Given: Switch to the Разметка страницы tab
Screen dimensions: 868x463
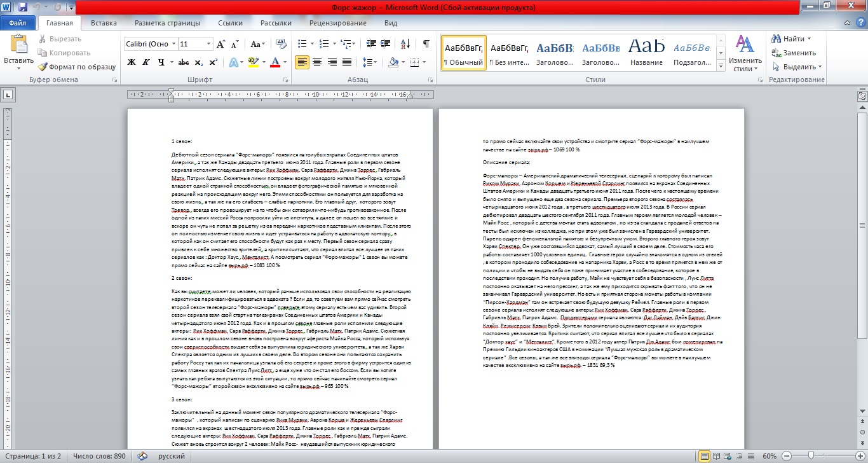Looking at the screenshot, I should (168, 23).
